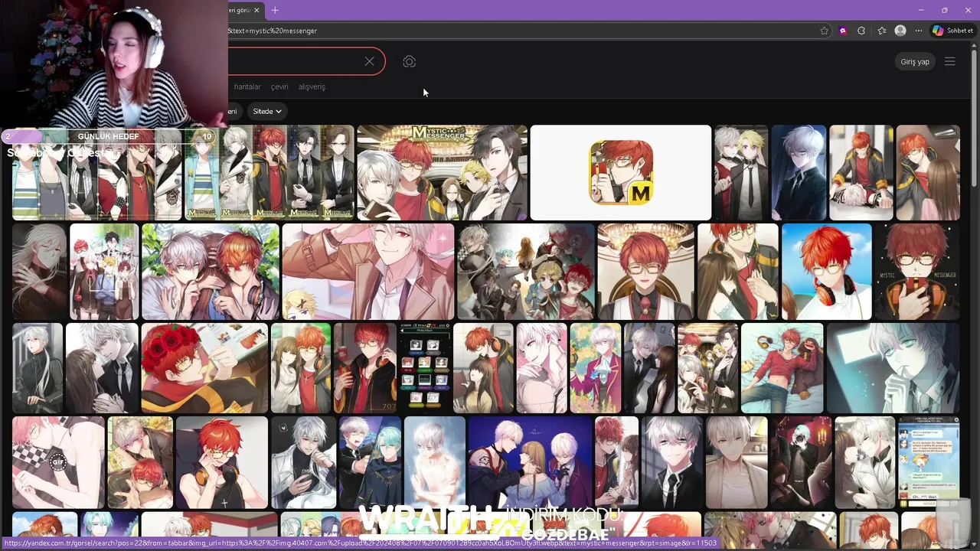Screen dimensions: 980x551
Task: Clear the Yandex search box with X
Action: click(369, 61)
